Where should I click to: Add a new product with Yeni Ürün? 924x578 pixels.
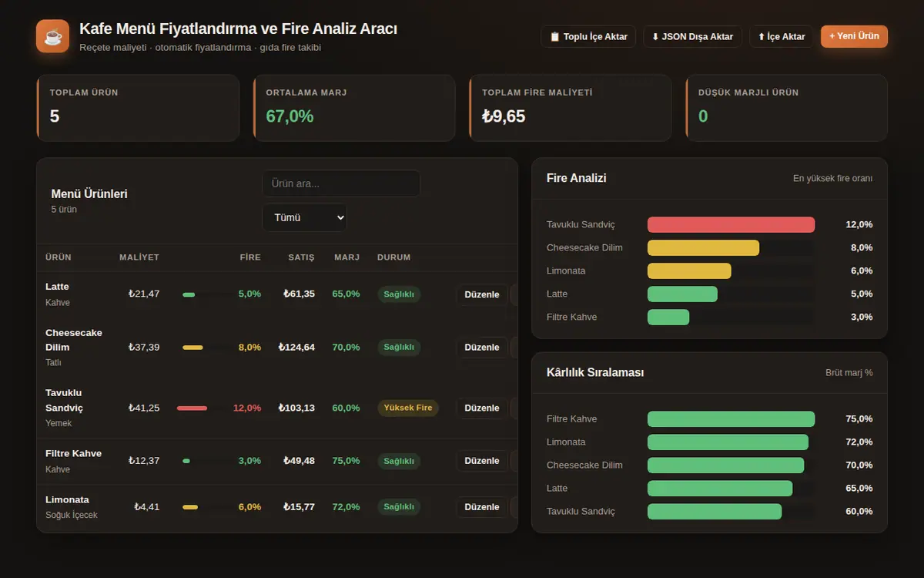854,36
